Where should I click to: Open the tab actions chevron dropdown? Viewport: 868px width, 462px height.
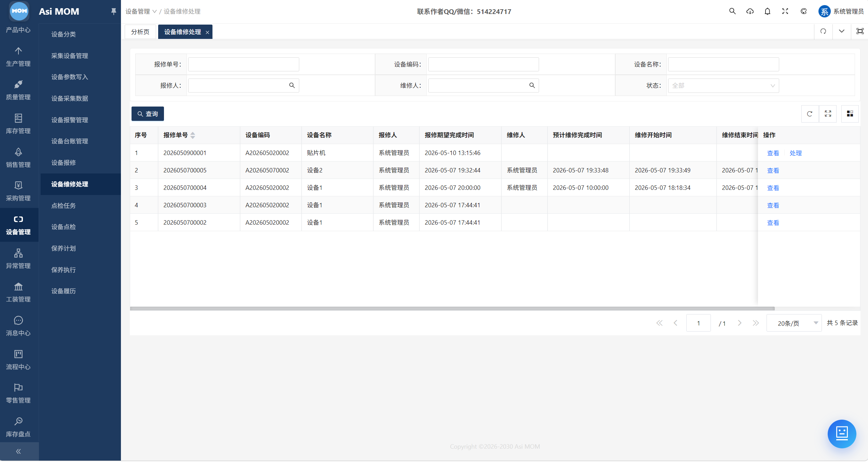point(841,31)
